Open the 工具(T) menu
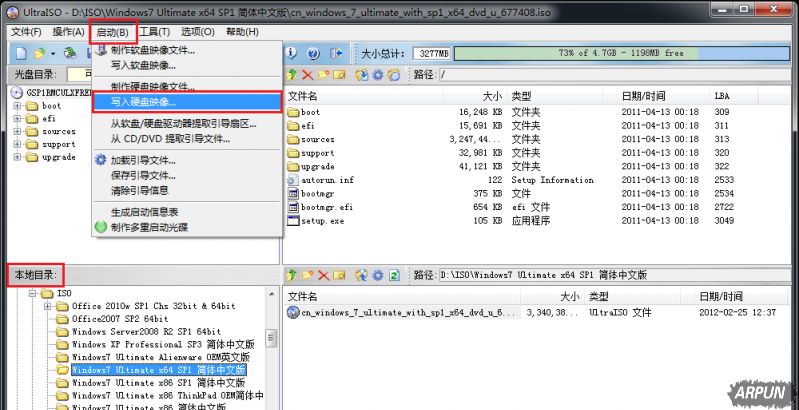Viewport: 799px width, 410px height. (154, 32)
